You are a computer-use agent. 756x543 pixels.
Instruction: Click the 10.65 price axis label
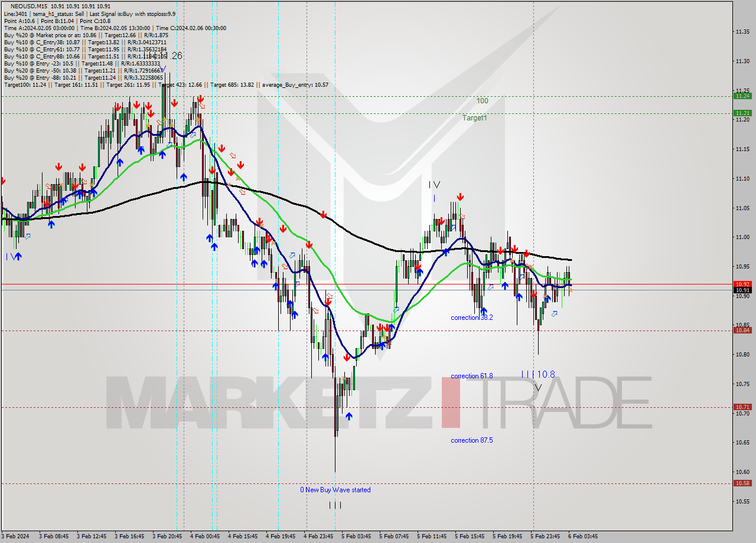[742, 443]
